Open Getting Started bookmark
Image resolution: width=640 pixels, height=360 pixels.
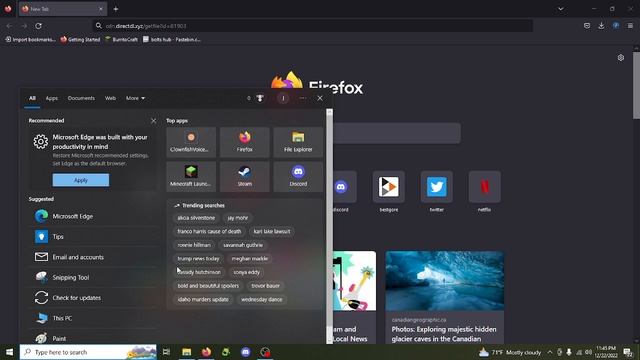tap(80, 40)
